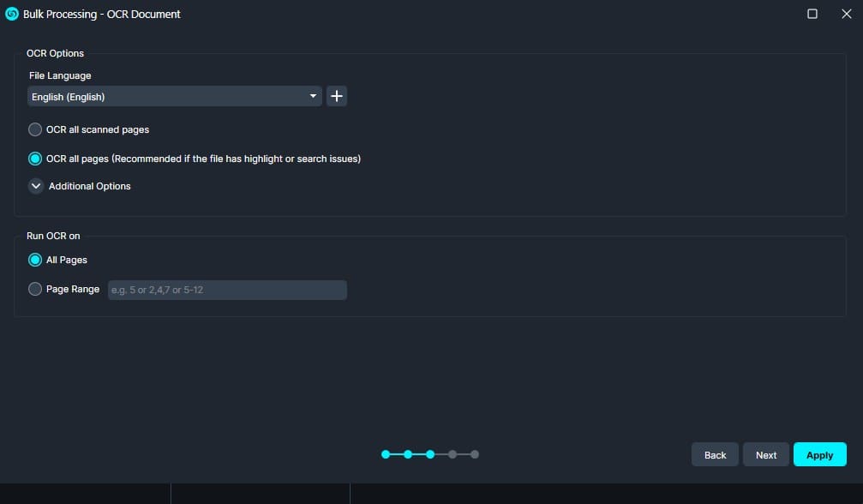Viewport: 863px width, 504px height.
Task: Click the last step dot in progress indicator
Action: 475,454
